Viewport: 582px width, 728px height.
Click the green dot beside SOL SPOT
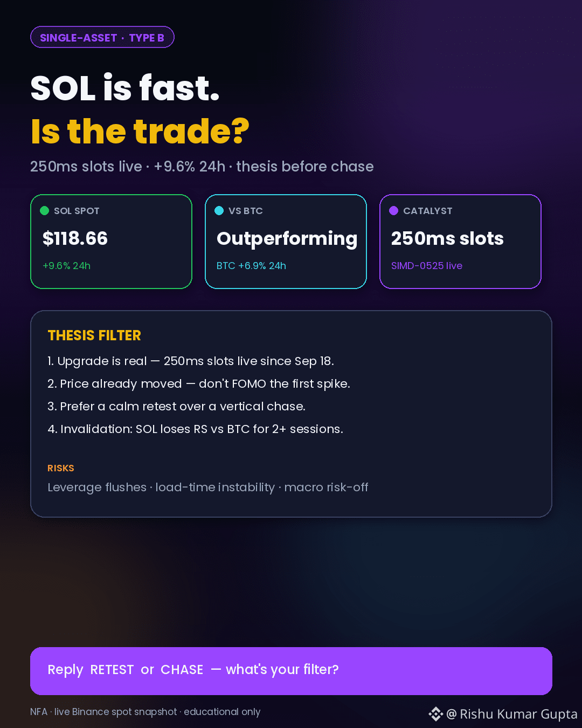point(45,211)
